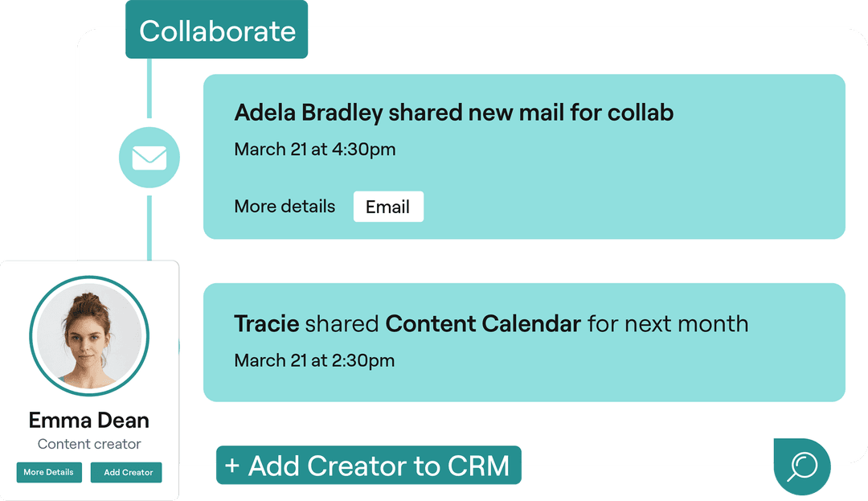The image size is (868, 501).
Task: Open Adela Bradley shared new mail notification
Action: pyautogui.click(x=524, y=157)
